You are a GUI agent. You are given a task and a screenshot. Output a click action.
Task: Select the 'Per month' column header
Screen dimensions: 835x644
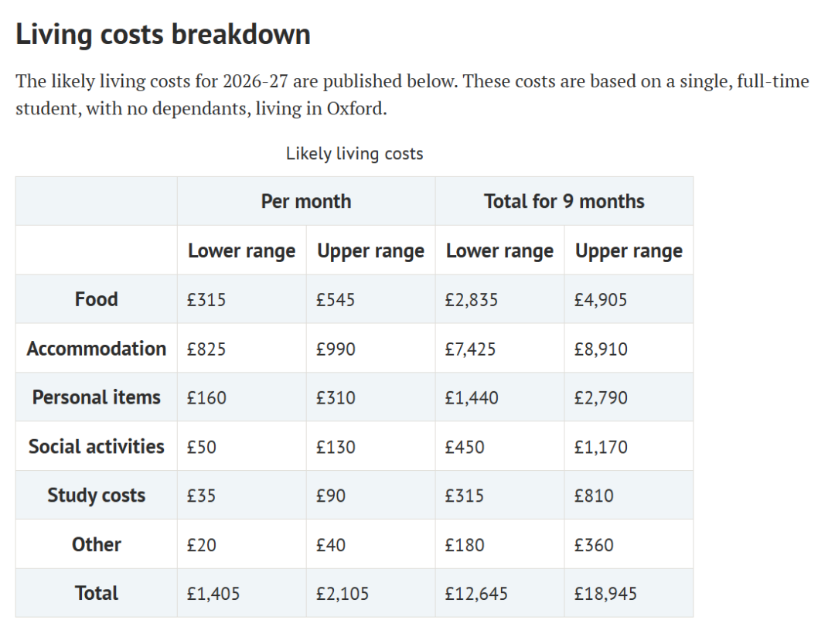[306, 201]
